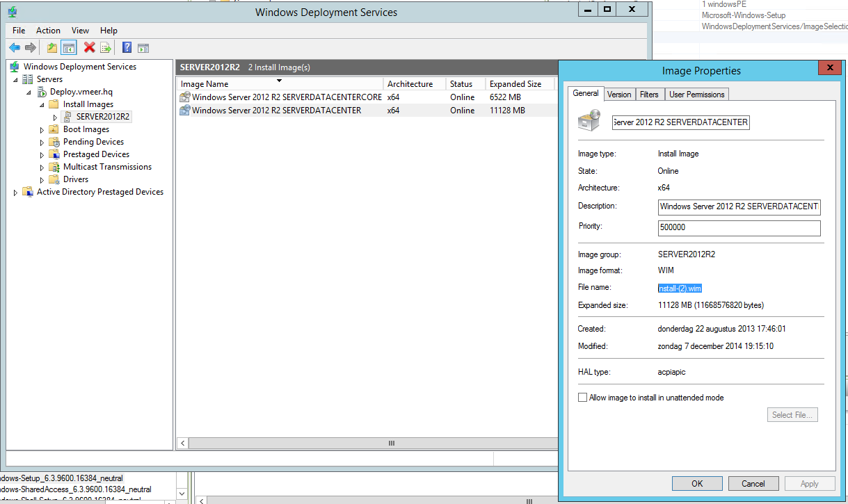This screenshot has height=504, width=848.
Task: Select the Windows Server 2012 R2 SERVERDATACENTERCORE row
Action: (x=366, y=97)
